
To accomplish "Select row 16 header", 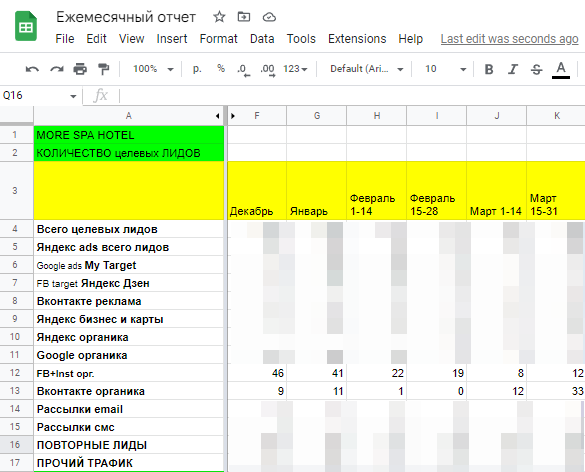I will (16, 445).
